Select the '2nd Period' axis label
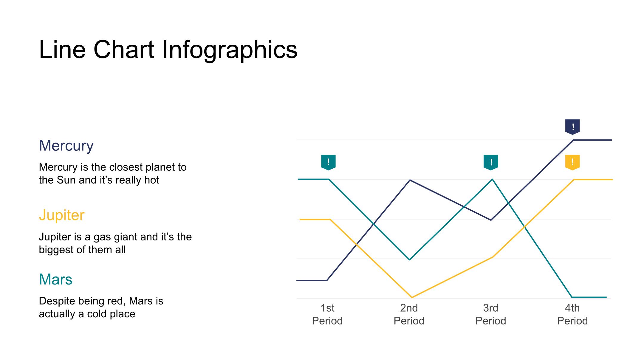 coord(409,314)
